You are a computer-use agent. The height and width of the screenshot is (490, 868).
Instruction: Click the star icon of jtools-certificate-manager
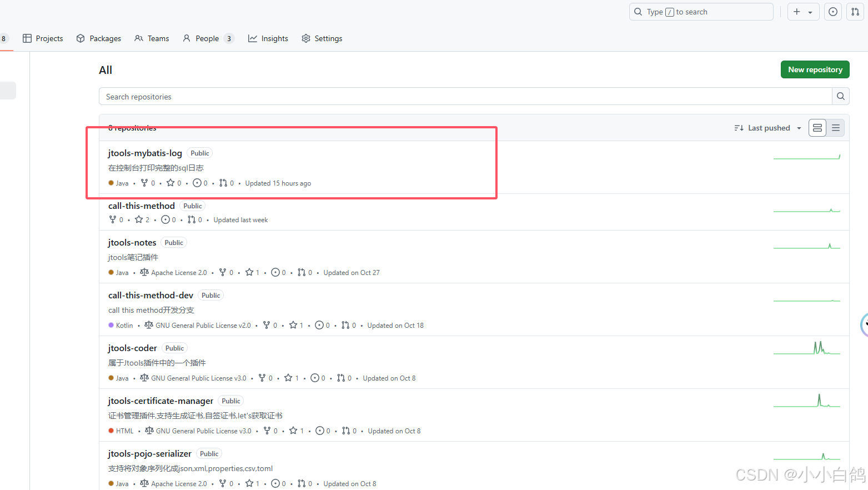293,431
